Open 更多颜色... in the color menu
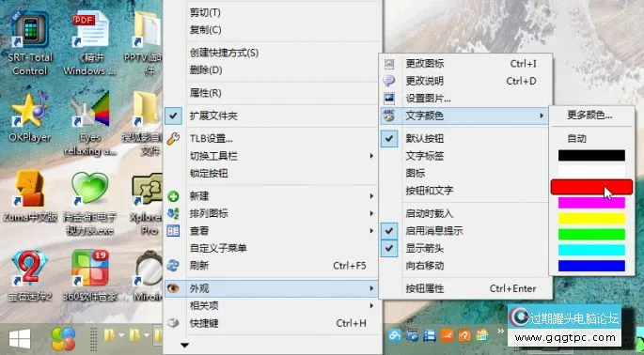This screenshot has width=644, height=355. pos(591,116)
